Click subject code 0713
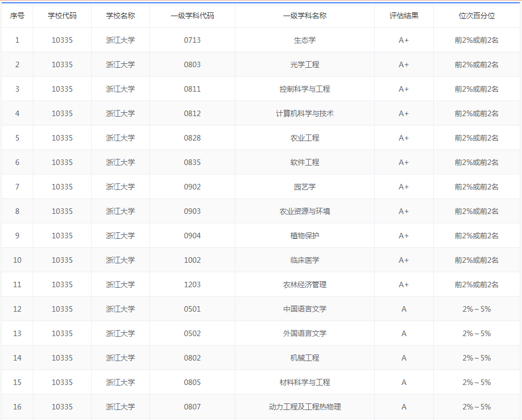The image size is (522, 420). coord(193,40)
